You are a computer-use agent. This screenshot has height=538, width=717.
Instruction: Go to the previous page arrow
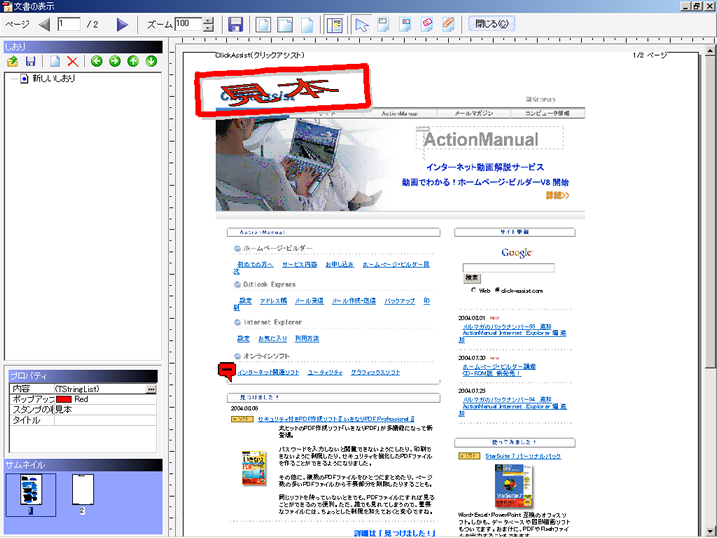click(44, 24)
